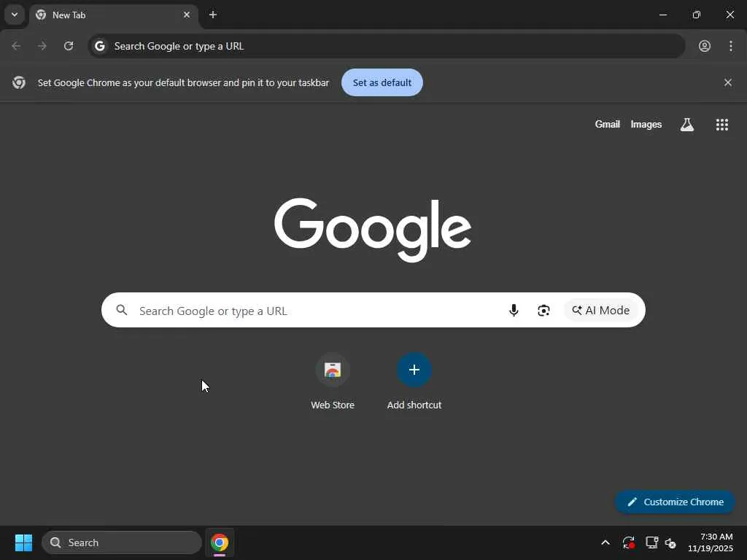The image size is (747, 560).
Task: Open a new tab with plus button
Action: click(x=213, y=15)
